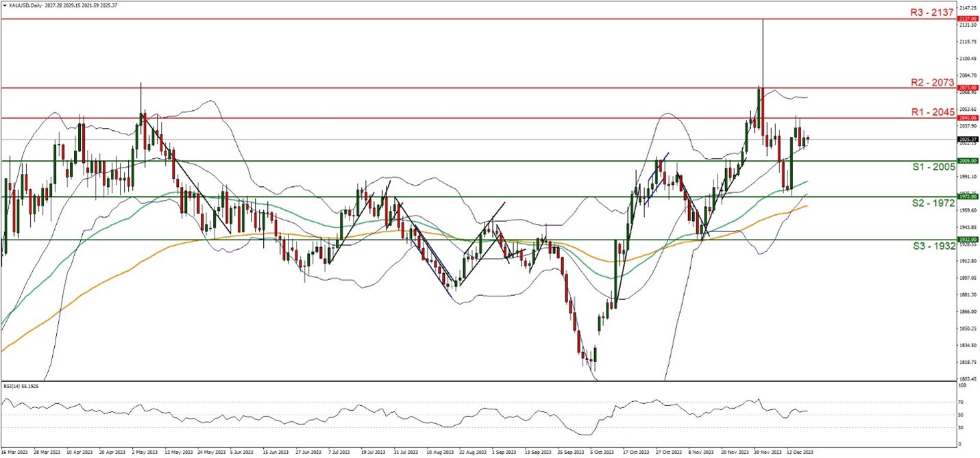Click the red 2073.00 price tag on axis
This screenshot has width=980, height=458.
tap(967, 88)
